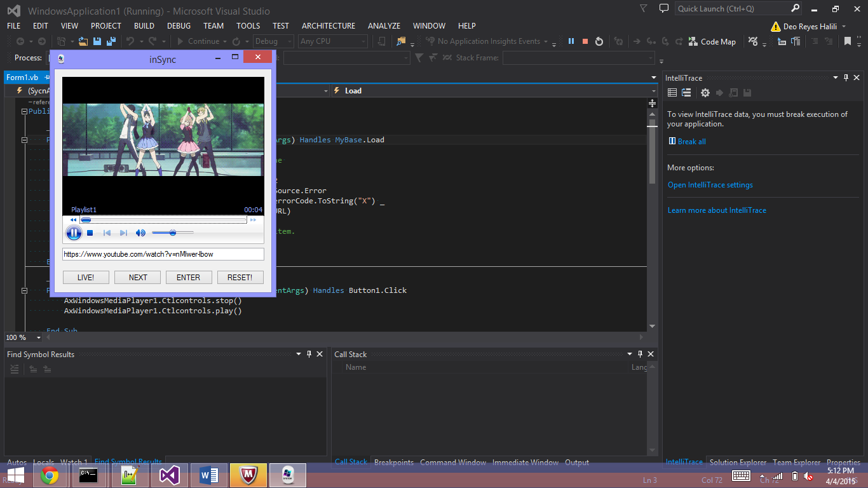Click the fast-forward arrows beside seek bar
The height and width of the screenshot is (488, 868).
tap(253, 220)
